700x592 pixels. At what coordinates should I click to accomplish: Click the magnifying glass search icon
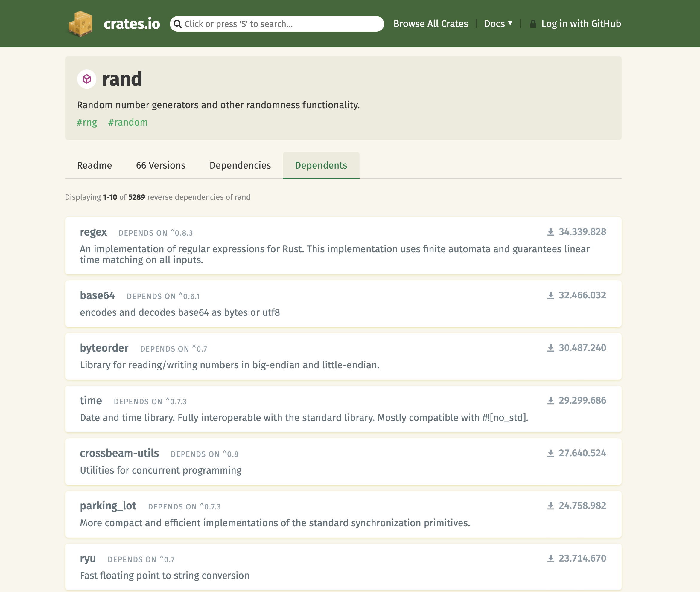point(178,24)
